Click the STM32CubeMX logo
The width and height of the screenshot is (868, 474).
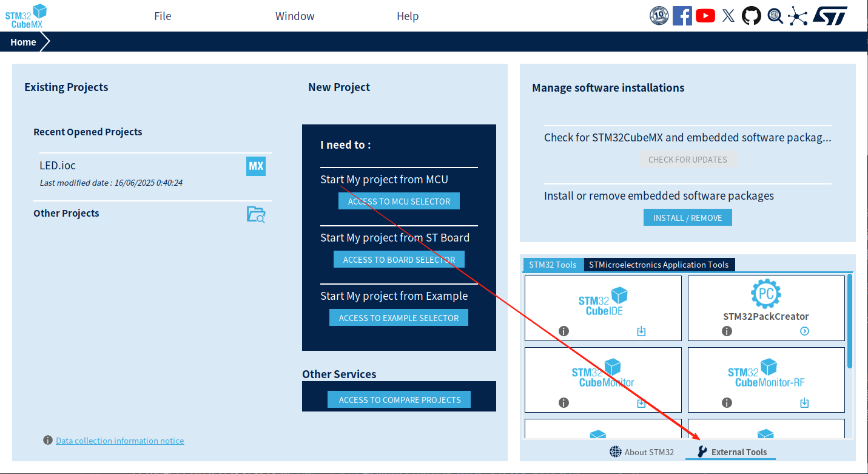[x=26, y=16]
